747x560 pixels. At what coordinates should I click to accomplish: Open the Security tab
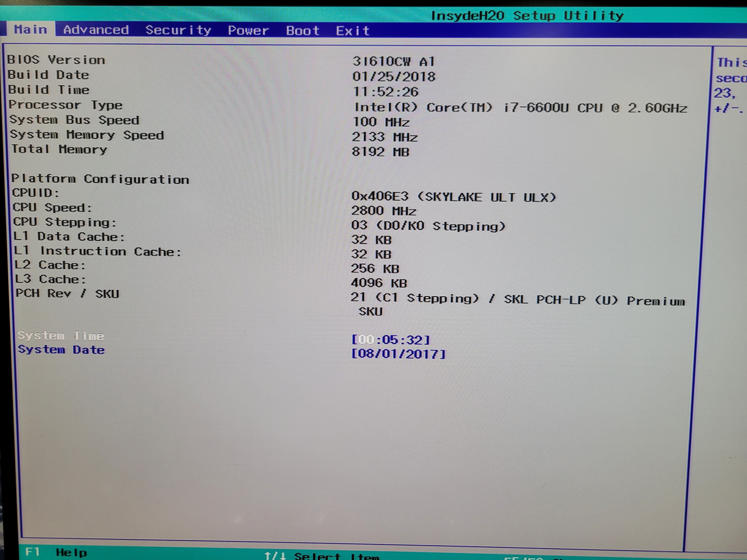click(178, 30)
